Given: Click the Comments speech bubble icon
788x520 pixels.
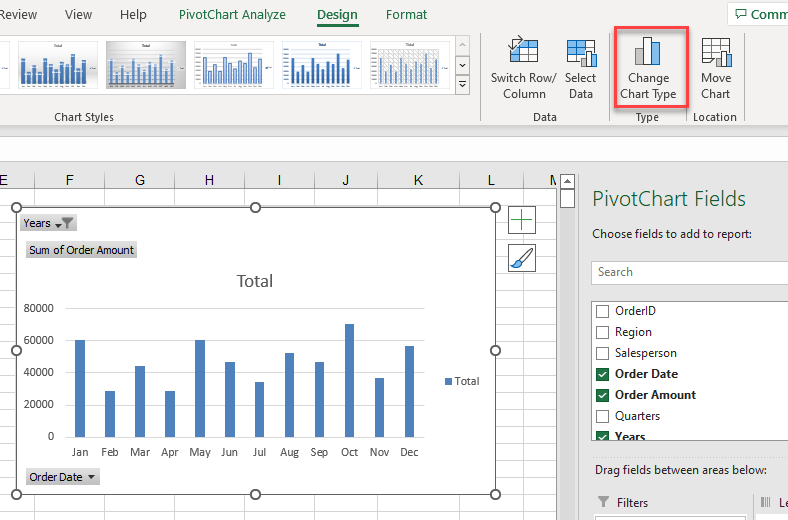Looking at the screenshot, I should pos(741,15).
